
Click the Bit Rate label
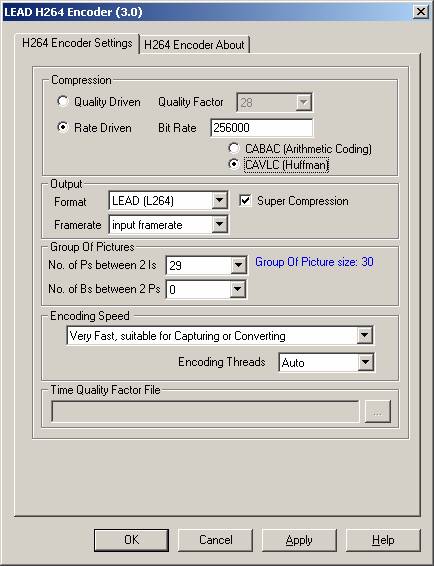tap(177, 128)
